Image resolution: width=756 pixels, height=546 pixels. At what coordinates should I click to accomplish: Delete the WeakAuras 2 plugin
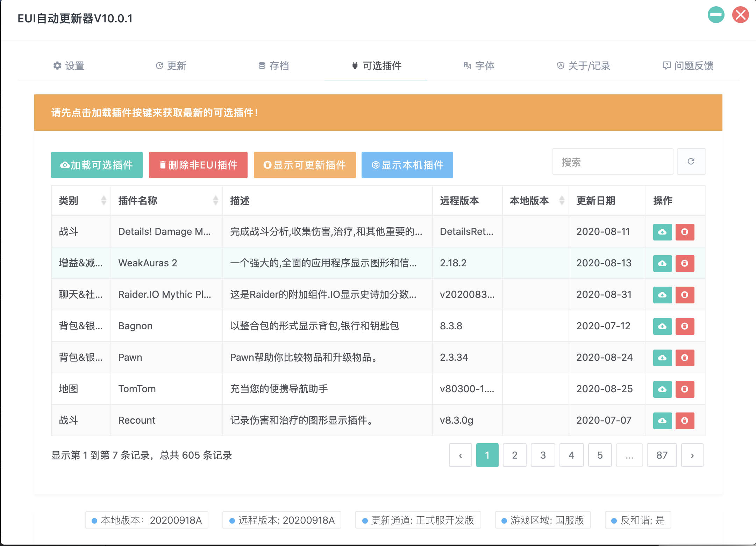coord(685,263)
